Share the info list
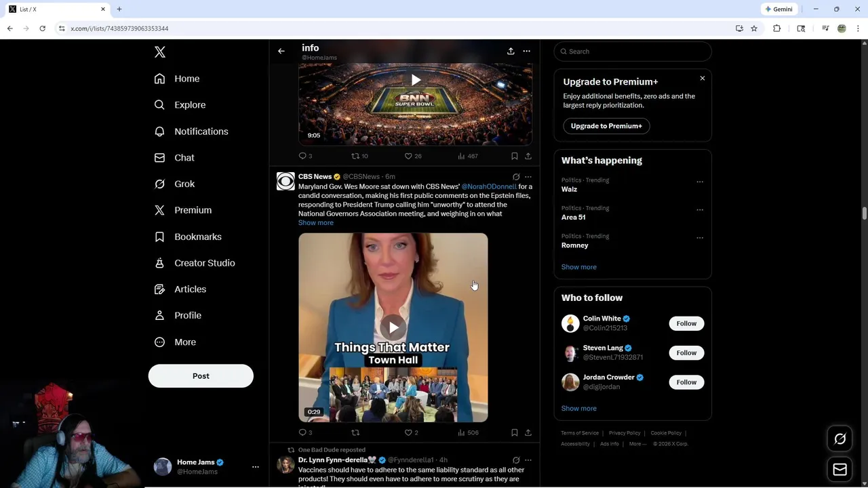 click(511, 51)
